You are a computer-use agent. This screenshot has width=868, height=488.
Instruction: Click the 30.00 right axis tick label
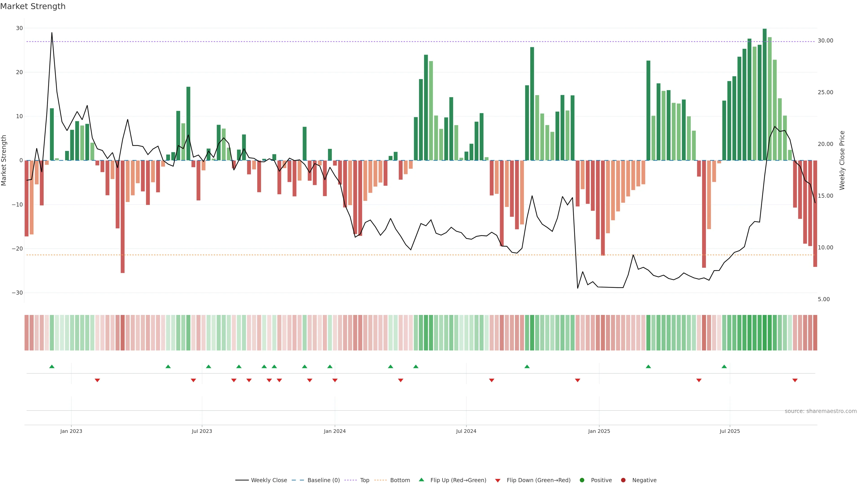(825, 41)
